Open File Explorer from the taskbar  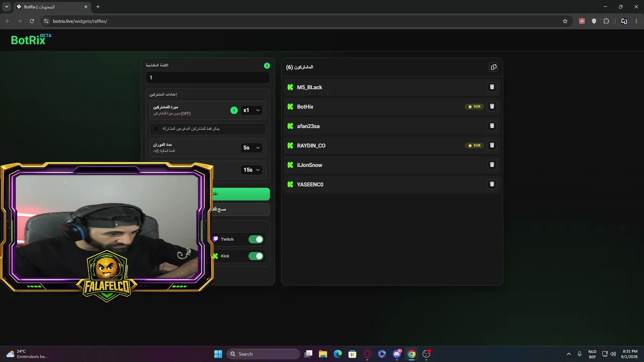323,354
